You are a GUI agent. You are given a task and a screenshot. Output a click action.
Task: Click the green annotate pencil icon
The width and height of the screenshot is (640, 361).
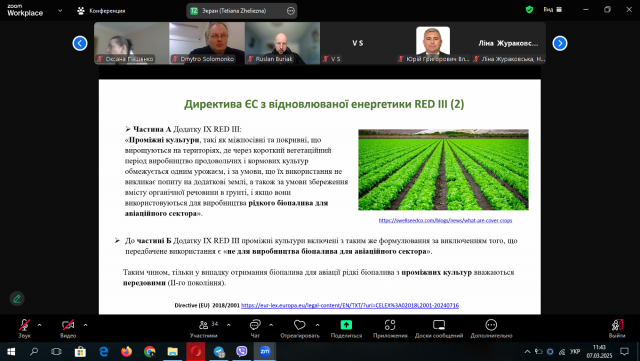[17, 299]
